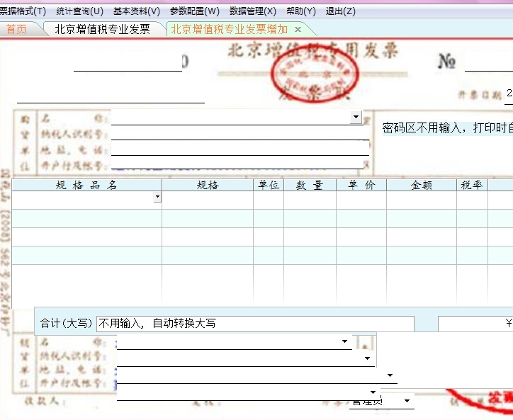Expand the seller 名称 dropdown arrow

coord(345,341)
